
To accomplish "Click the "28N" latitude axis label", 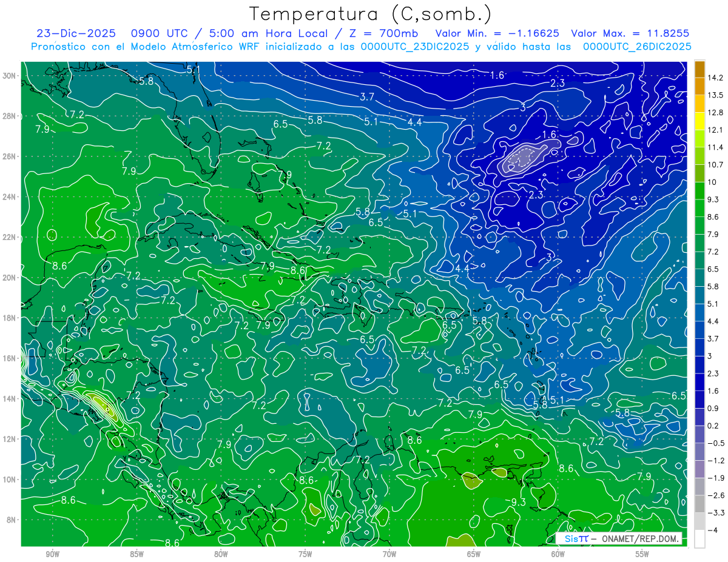I will click(x=10, y=116).
